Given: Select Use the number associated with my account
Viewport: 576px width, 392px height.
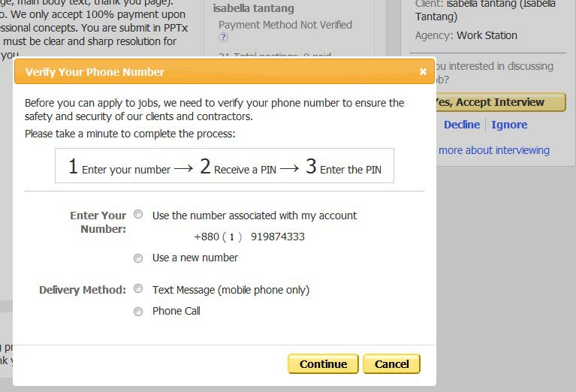Looking at the screenshot, I should click(x=138, y=214).
